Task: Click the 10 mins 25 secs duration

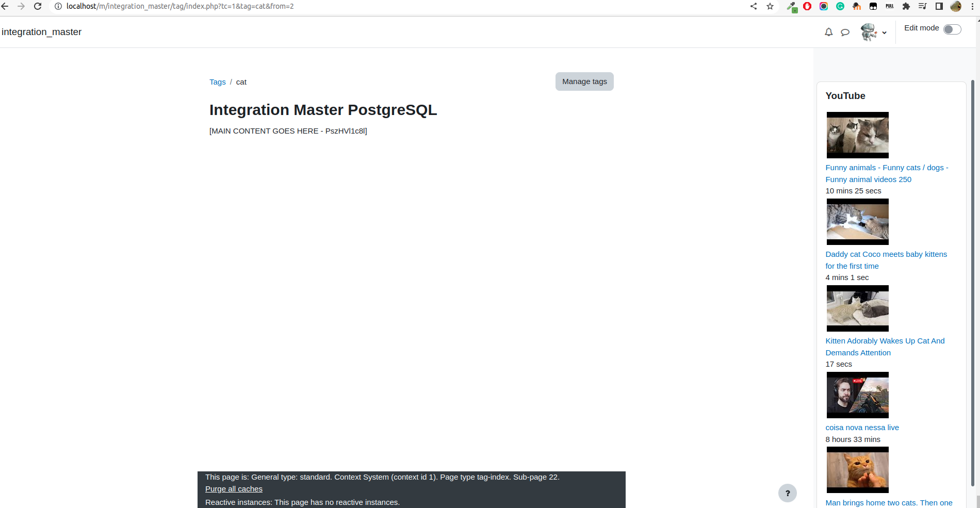Action: [x=853, y=191]
